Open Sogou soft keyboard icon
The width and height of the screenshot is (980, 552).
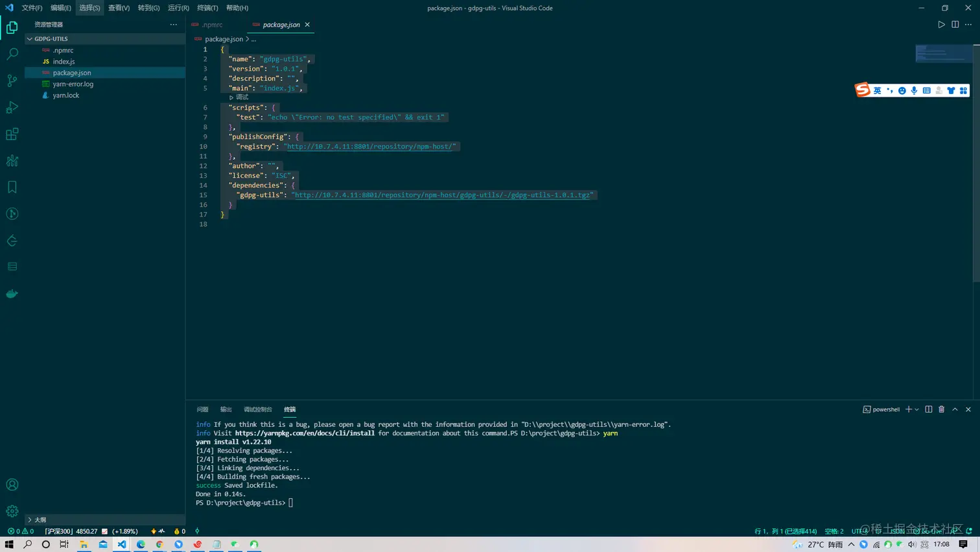tap(926, 91)
